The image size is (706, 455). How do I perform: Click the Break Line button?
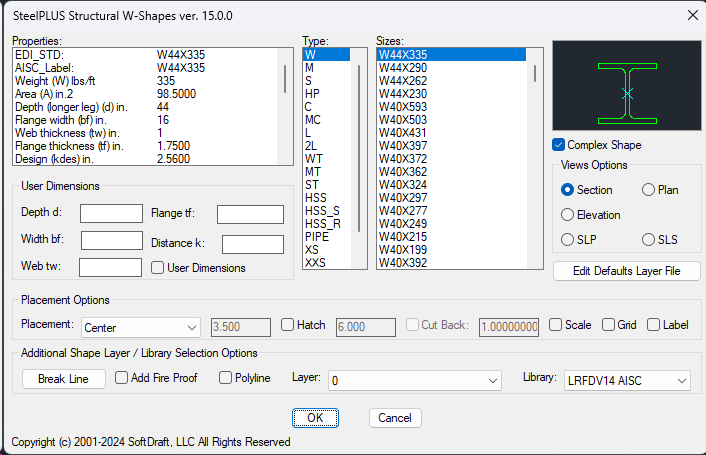(63, 379)
